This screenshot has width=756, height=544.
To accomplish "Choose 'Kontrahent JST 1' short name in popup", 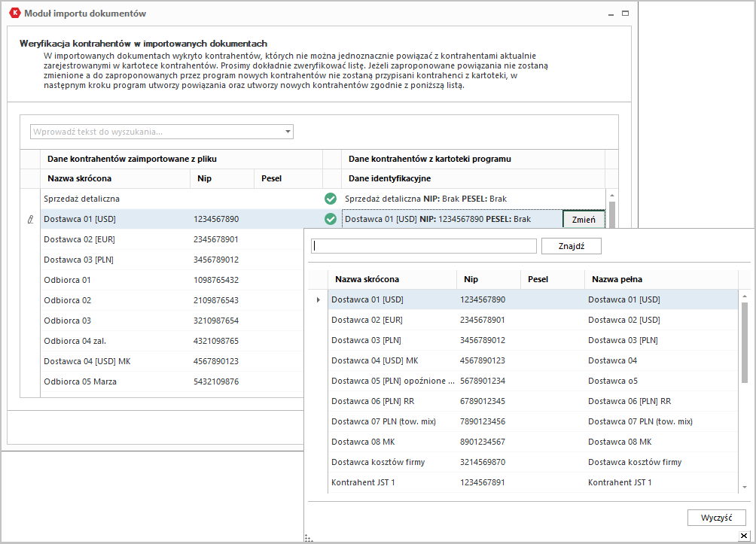I will click(x=363, y=482).
